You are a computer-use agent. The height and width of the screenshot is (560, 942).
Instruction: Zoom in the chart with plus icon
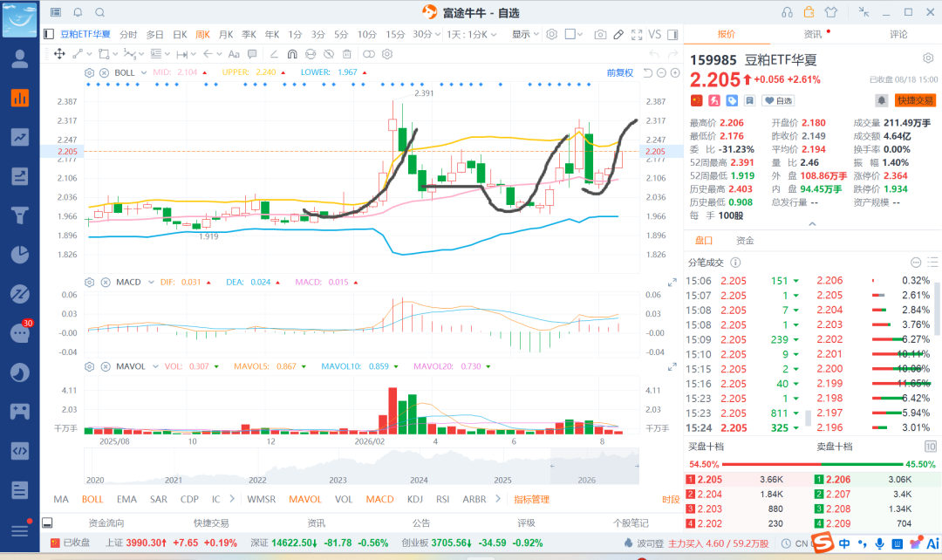click(x=675, y=72)
